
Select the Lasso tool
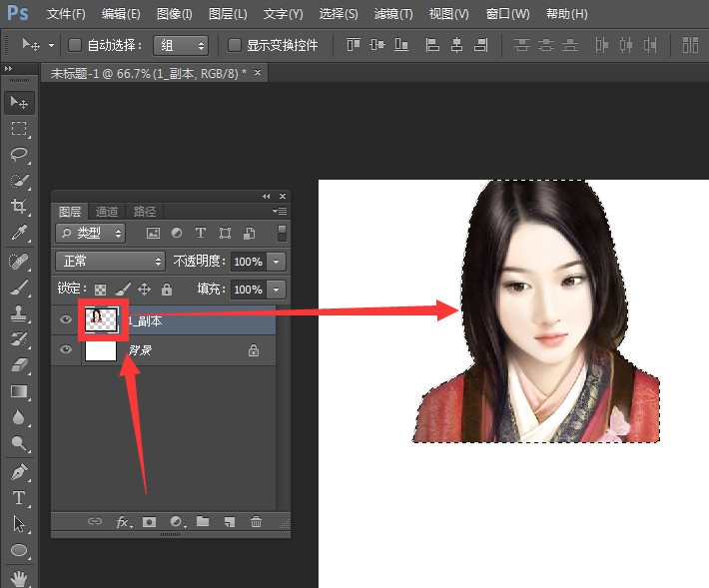pyautogui.click(x=18, y=155)
